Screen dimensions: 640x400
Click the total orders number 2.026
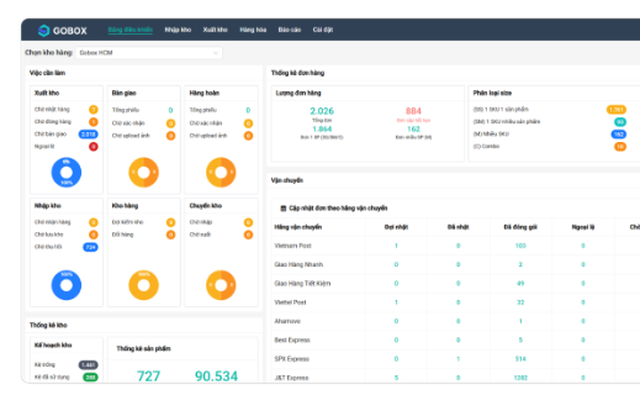coord(323,111)
